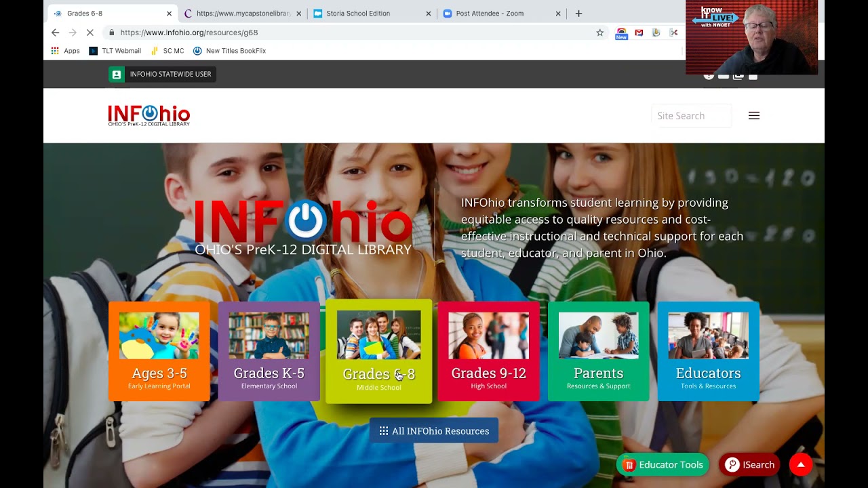Viewport: 868px width, 488px height.
Task: Click the INFOhio logo in the header
Action: (149, 116)
